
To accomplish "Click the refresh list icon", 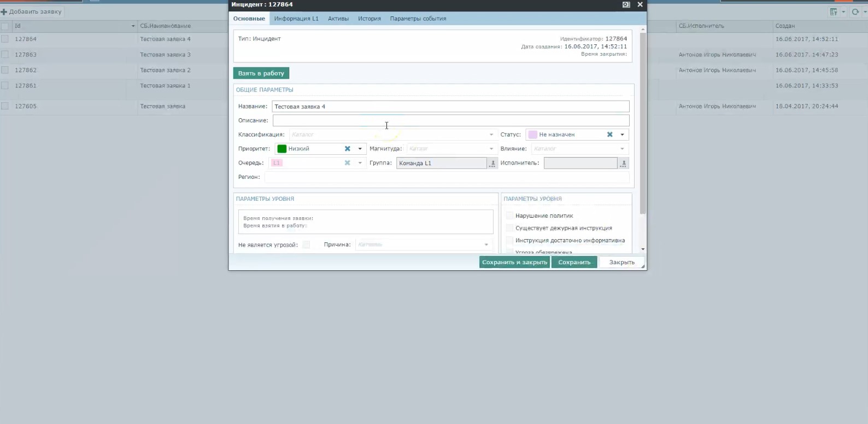I will point(855,12).
